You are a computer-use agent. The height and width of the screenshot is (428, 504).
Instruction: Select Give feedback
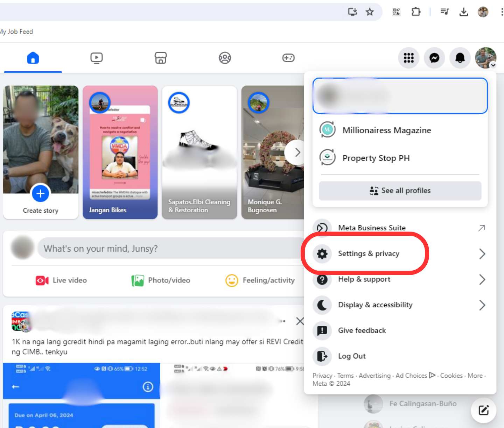(400, 330)
